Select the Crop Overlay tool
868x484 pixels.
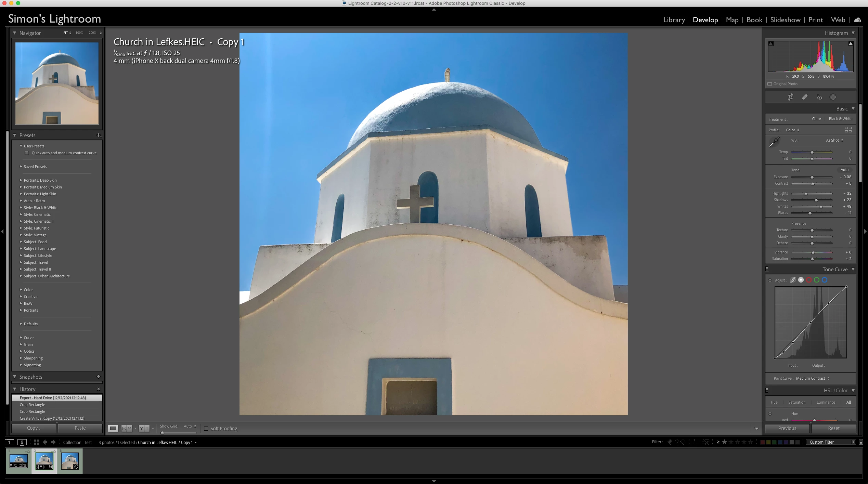coord(790,97)
